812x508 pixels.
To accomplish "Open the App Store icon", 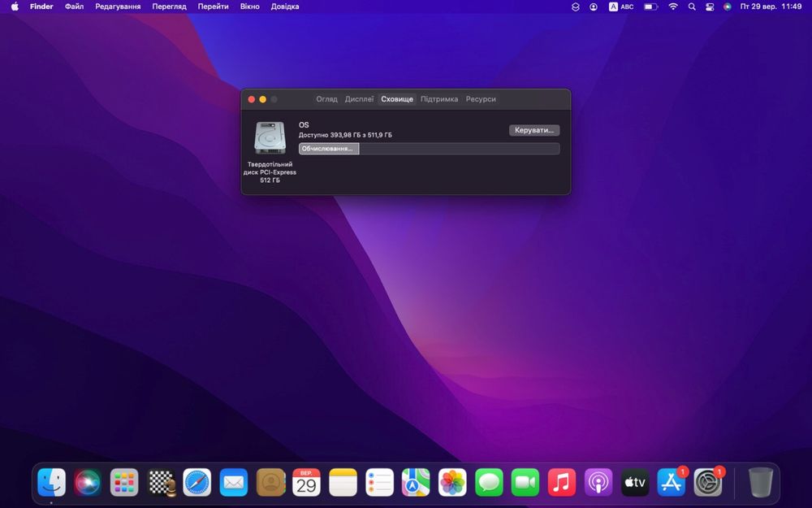I will click(x=672, y=482).
